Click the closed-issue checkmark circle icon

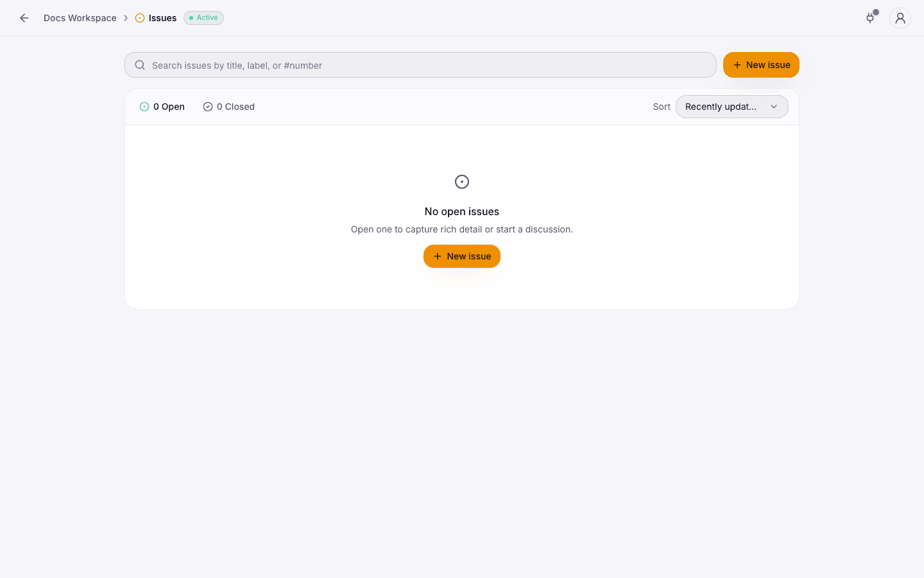tap(208, 107)
